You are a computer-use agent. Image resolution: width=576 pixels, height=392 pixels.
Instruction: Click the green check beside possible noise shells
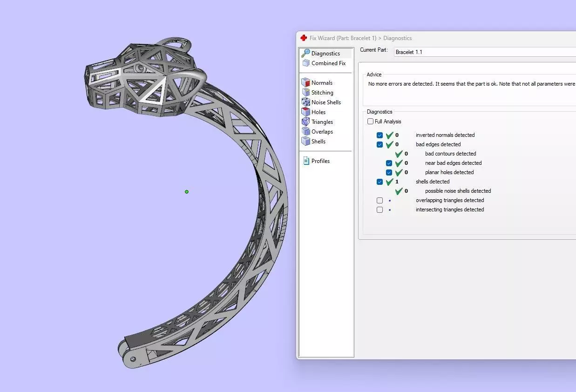[399, 191]
